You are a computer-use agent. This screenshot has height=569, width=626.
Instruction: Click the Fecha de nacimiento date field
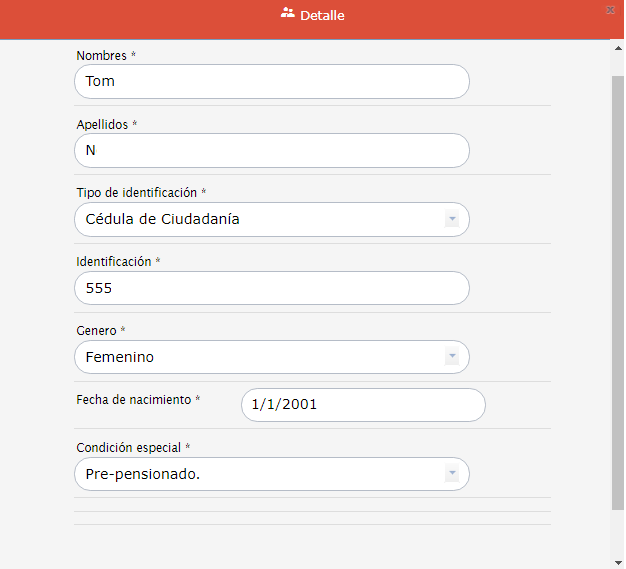[363, 404]
